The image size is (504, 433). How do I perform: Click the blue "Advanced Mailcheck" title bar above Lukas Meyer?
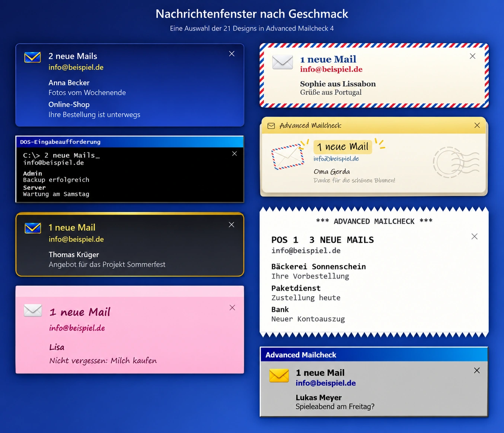[374, 355]
